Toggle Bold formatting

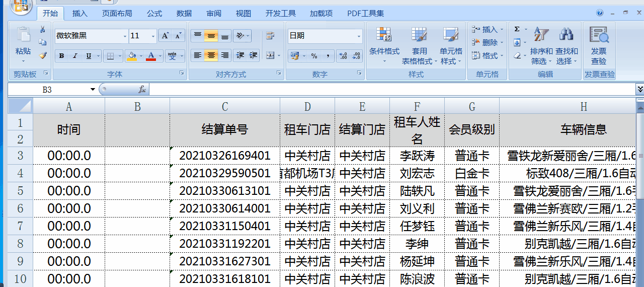(61, 56)
